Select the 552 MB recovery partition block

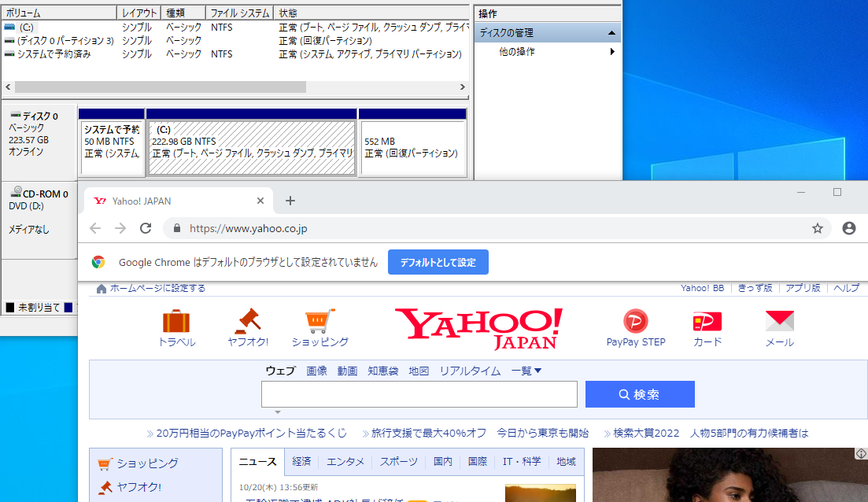[413, 149]
